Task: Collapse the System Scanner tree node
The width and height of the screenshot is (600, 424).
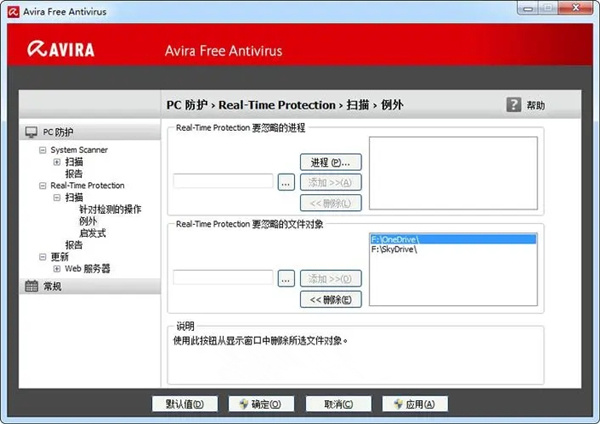Action: pos(43,150)
